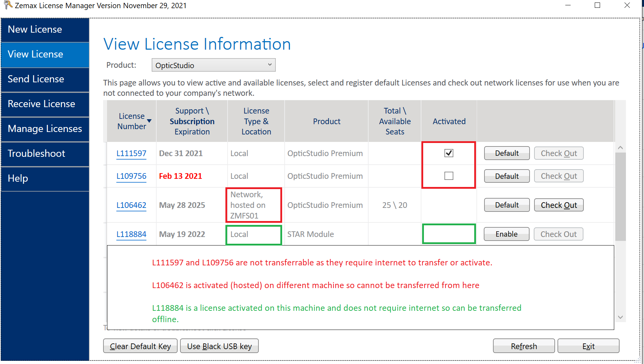
Task: Click the Support \ Subscription Expiration column header
Action: [x=192, y=121]
